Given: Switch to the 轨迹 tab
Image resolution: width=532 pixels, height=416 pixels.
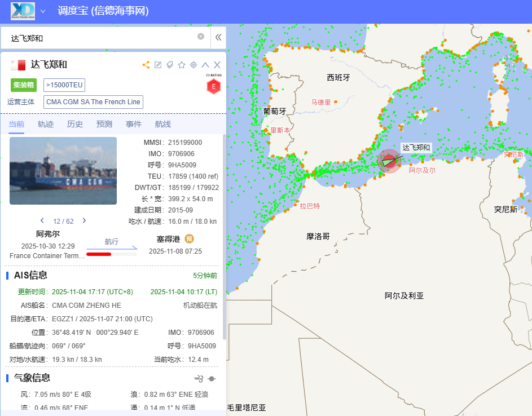Looking at the screenshot, I should click(46, 124).
